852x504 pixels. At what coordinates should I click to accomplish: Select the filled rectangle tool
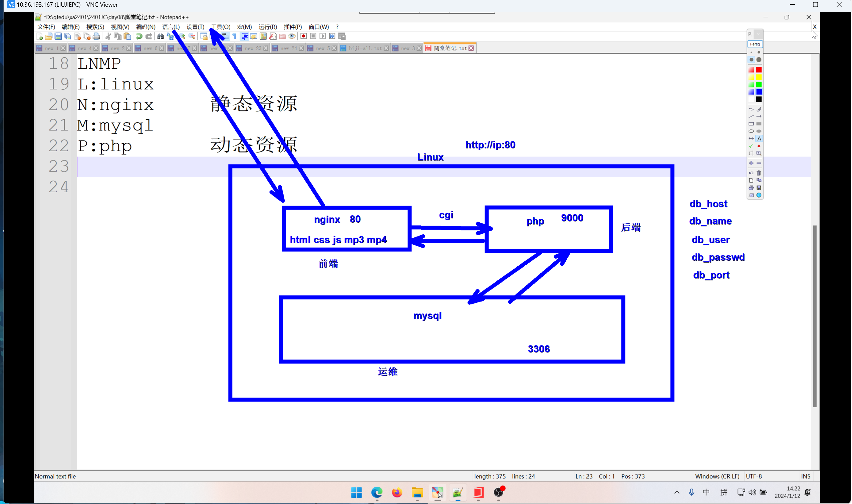(759, 124)
